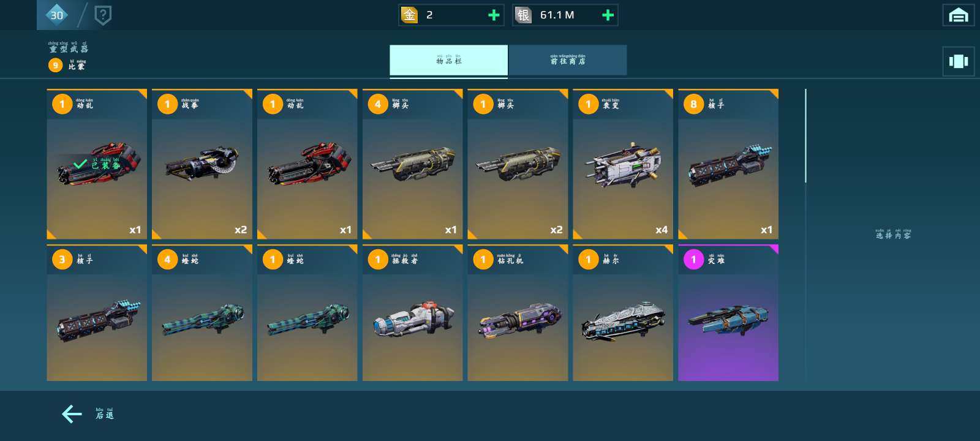This screenshot has width=980, height=441.
Task: Add gold with the green plus
Action: (x=494, y=15)
